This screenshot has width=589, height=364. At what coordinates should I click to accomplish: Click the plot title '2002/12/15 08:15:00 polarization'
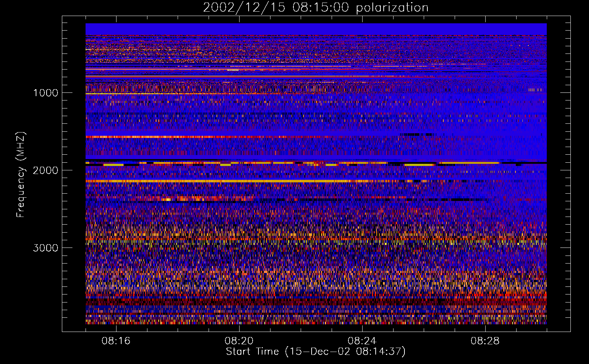coord(316,8)
